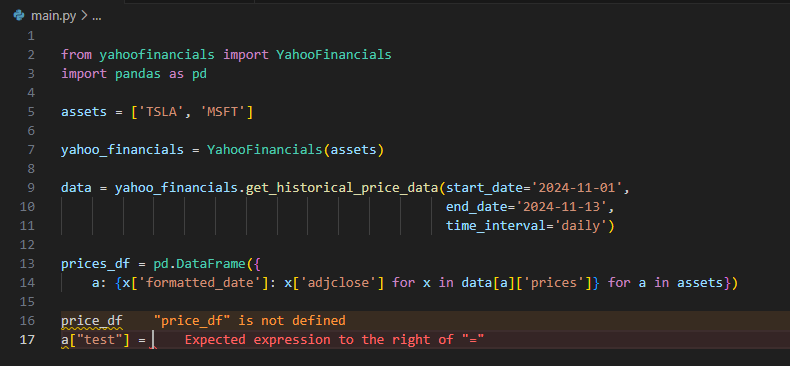Click the '2024-11-13' date string
Image resolution: width=790 pixels, height=366 pixels.
tap(561, 207)
